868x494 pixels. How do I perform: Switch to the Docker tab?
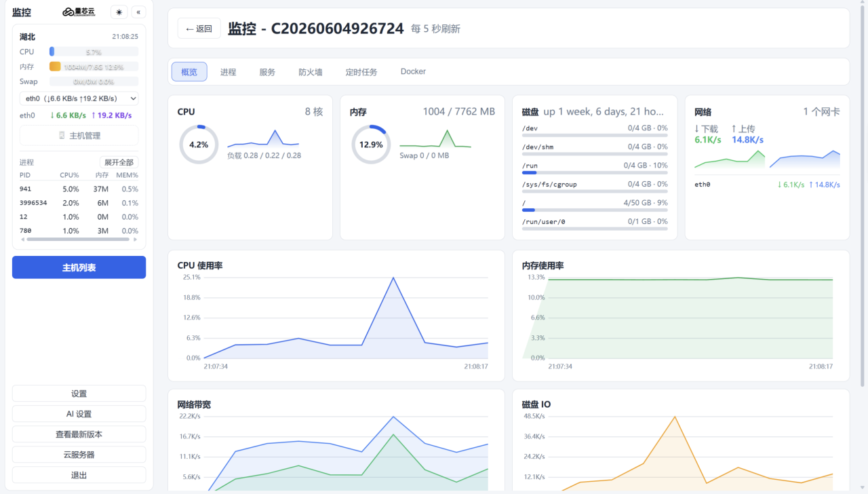pos(413,71)
